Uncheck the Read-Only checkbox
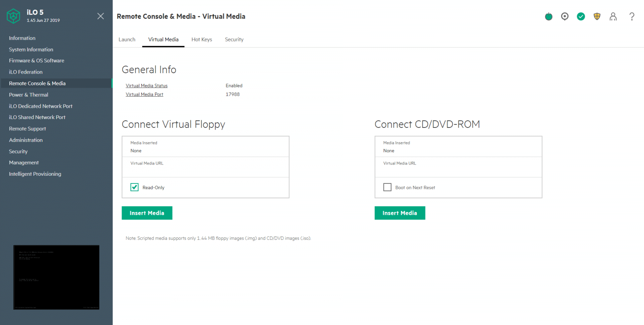Screen dimensions: 644x325 [134, 187]
